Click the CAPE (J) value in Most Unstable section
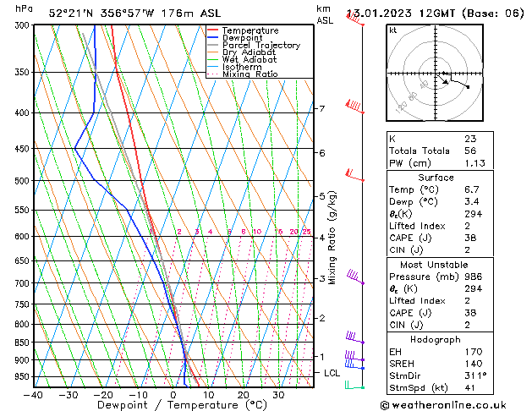Screen dimensions: 532x411 (470, 313)
